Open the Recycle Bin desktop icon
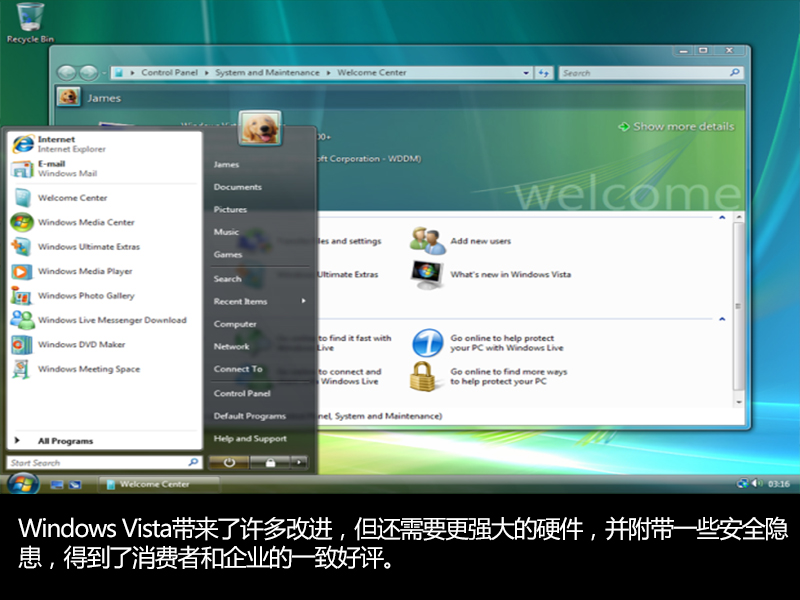Viewport: 800px width, 600px height. pos(30,23)
